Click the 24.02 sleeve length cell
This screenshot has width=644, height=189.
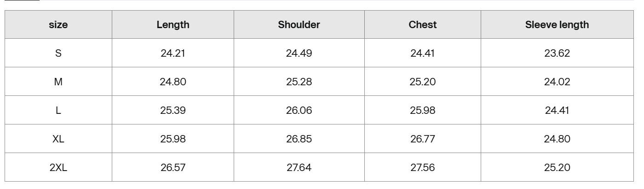pyautogui.click(x=557, y=82)
